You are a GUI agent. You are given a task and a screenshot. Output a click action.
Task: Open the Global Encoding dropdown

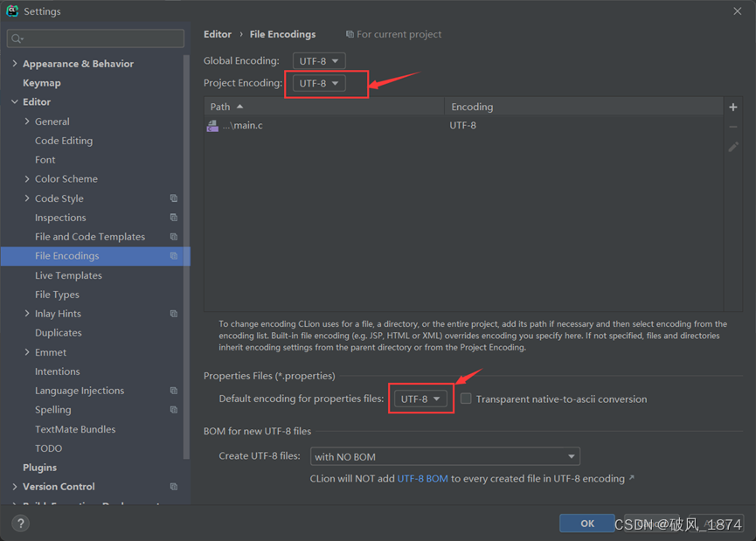(x=319, y=61)
